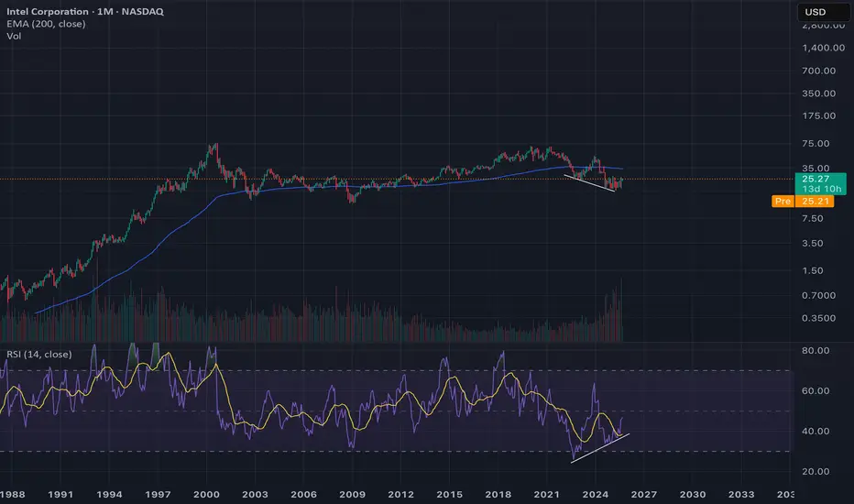Click the 1994 year label on time axis
Image resolution: width=854 pixels, height=504 pixels.
pyautogui.click(x=109, y=495)
